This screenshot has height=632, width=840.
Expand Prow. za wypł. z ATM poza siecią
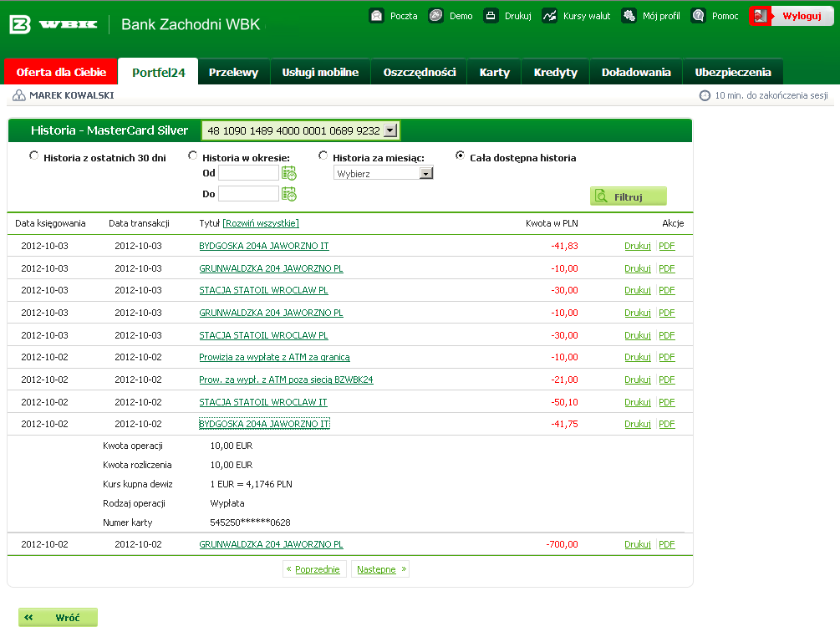(286, 380)
